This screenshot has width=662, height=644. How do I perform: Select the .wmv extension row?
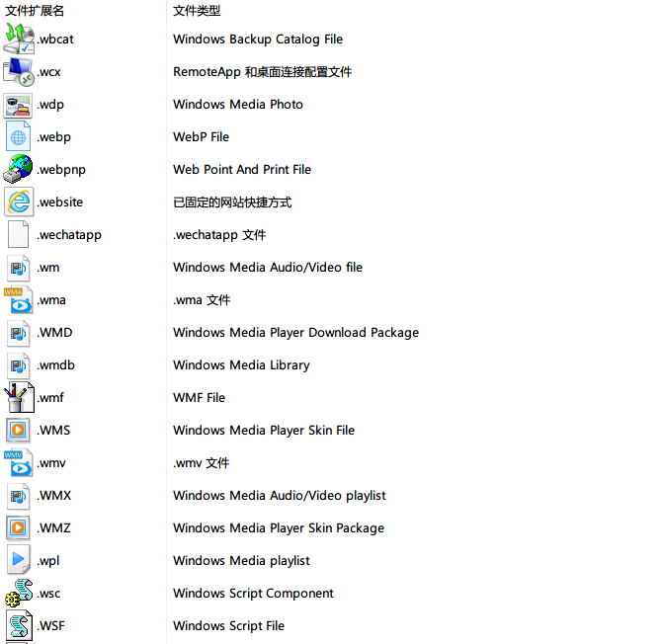tap(331, 463)
